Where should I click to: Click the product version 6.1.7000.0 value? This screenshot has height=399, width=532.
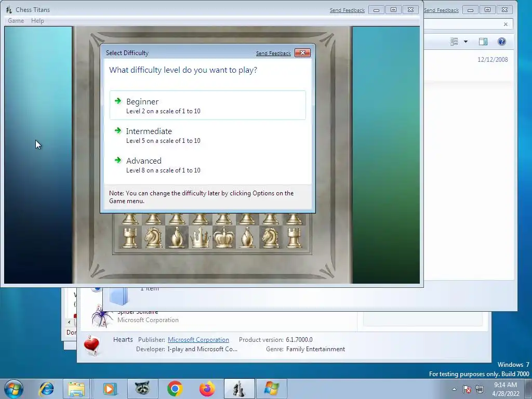pyautogui.click(x=299, y=340)
